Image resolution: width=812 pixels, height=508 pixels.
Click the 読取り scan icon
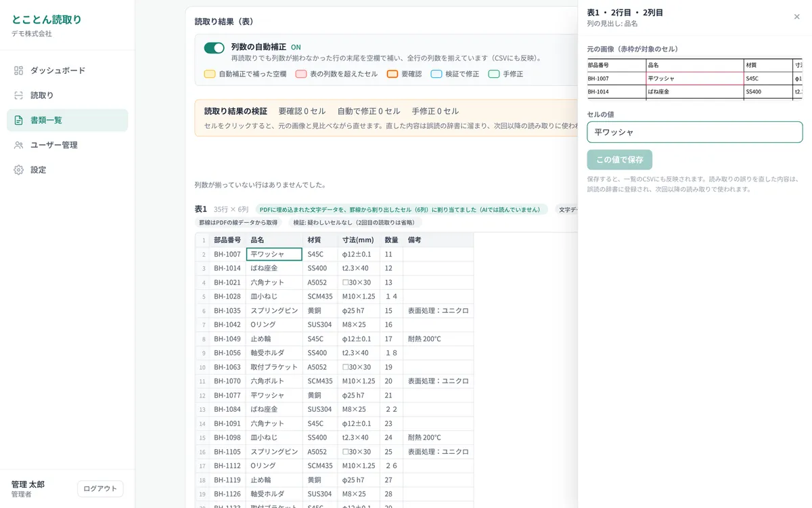(18, 96)
